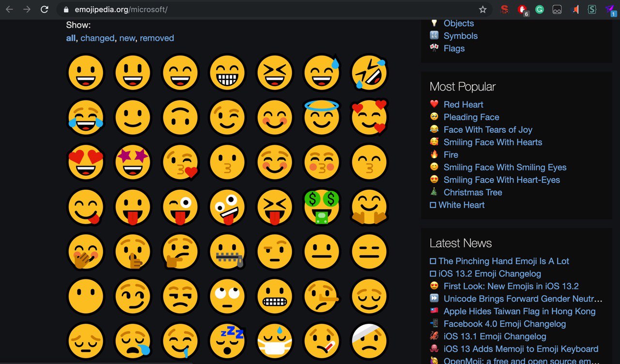The height and width of the screenshot is (364, 620).
Task: Open the heart-eyes face emoji
Action: [x=85, y=162]
